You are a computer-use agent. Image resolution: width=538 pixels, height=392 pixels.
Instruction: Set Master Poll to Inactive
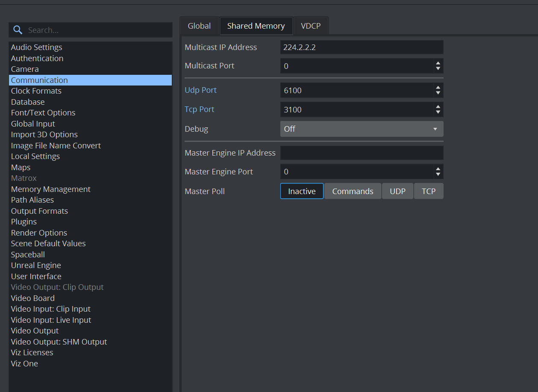point(302,191)
